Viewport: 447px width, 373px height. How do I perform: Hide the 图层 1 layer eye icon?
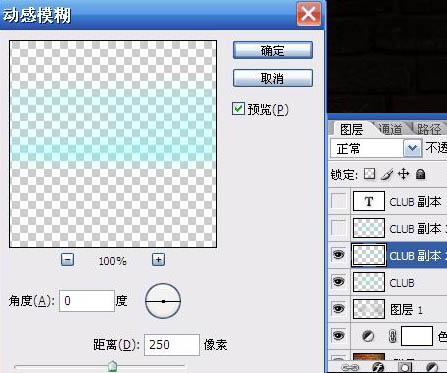click(x=339, y=309)
